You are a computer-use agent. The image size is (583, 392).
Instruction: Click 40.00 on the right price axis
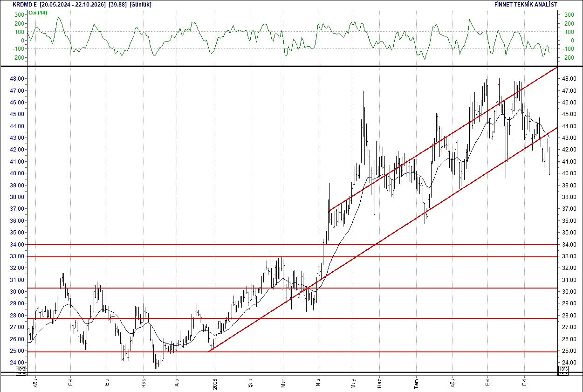pyautogui.click(x=569, y=173)
